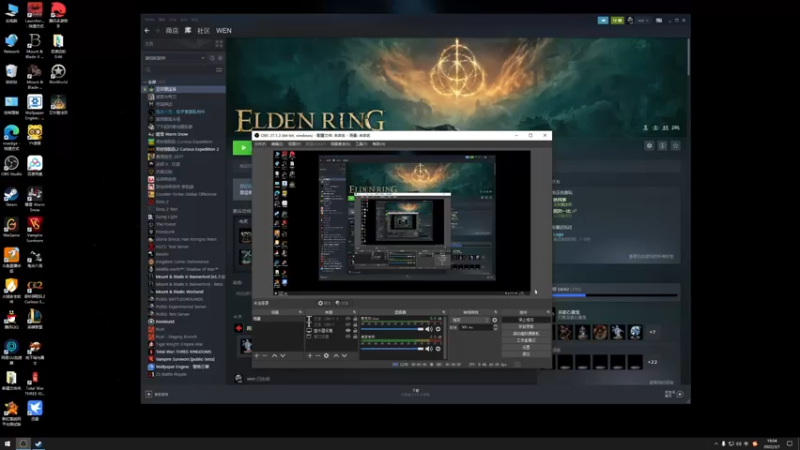Open OBS Studio desktop shortcut

11,166
